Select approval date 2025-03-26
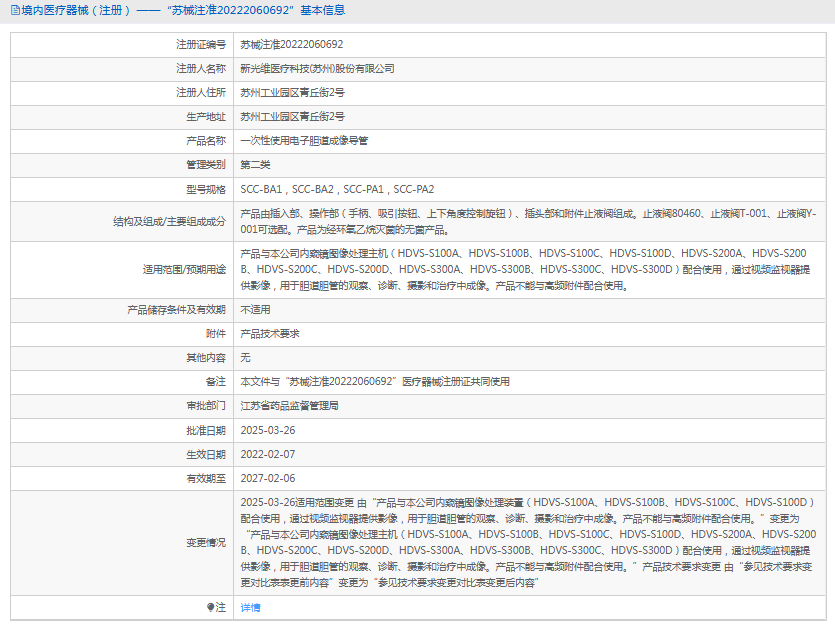835x624 pixels. (x=268, y=430)
